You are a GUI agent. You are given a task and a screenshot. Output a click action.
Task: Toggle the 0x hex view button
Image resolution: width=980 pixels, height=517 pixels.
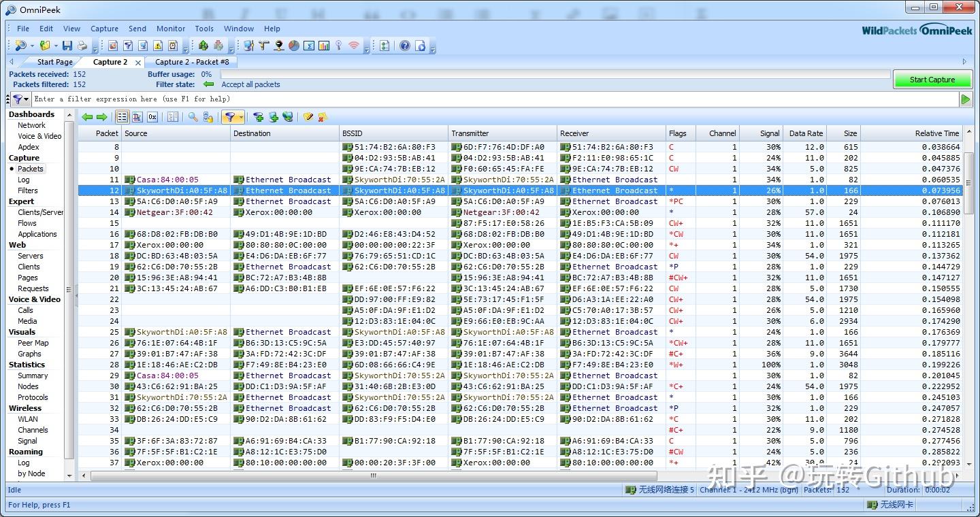pyautogui.click(x=152, y=117)
